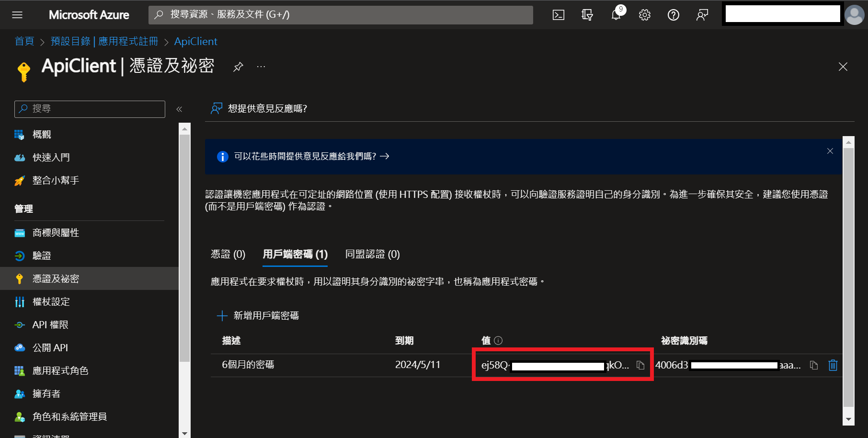Open the more options ellipsis beside the title

pyautogui.click(x=261, y=67)
